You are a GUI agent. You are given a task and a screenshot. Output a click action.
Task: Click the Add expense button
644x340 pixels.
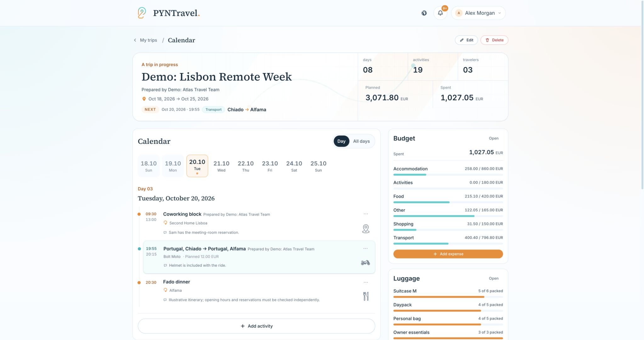[x=448, y=254]
